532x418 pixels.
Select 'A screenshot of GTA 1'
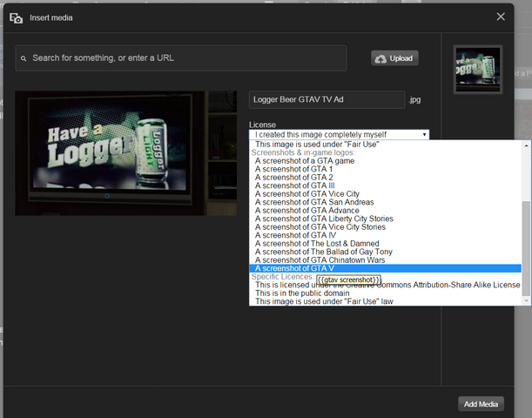tap(386, 169)
